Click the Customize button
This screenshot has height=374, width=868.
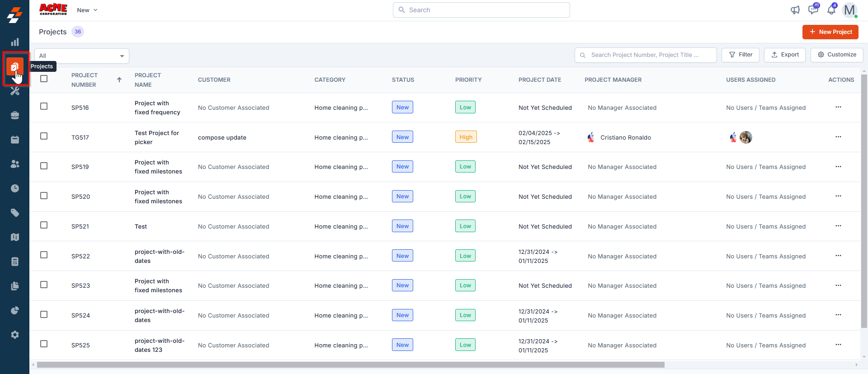point(837,55)
